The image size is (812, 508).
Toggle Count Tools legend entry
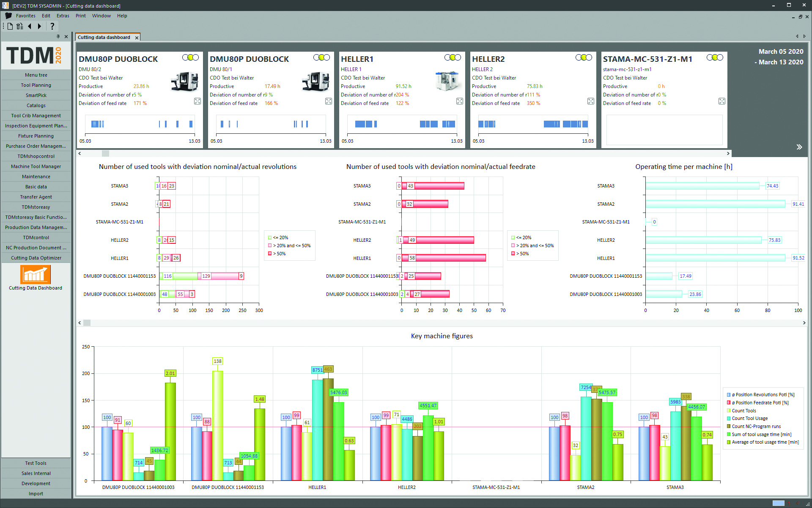pos(743,411)
